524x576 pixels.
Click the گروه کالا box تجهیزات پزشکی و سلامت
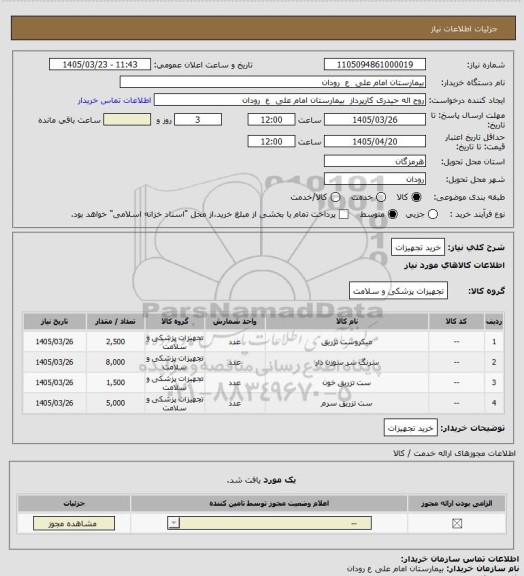click(398, 291)
